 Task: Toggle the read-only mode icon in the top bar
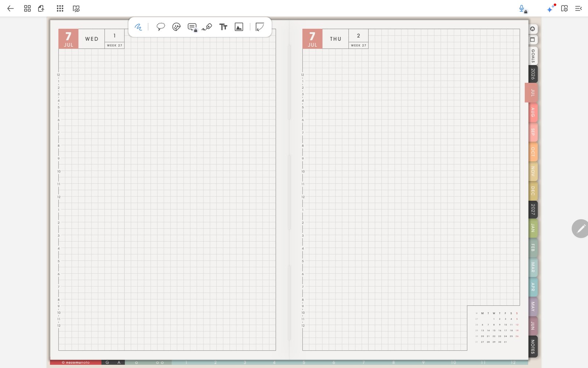click(76, 8)
